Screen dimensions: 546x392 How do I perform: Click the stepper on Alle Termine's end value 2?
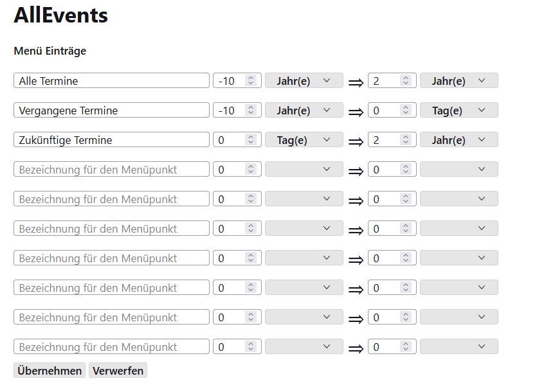tap(406, 81)
